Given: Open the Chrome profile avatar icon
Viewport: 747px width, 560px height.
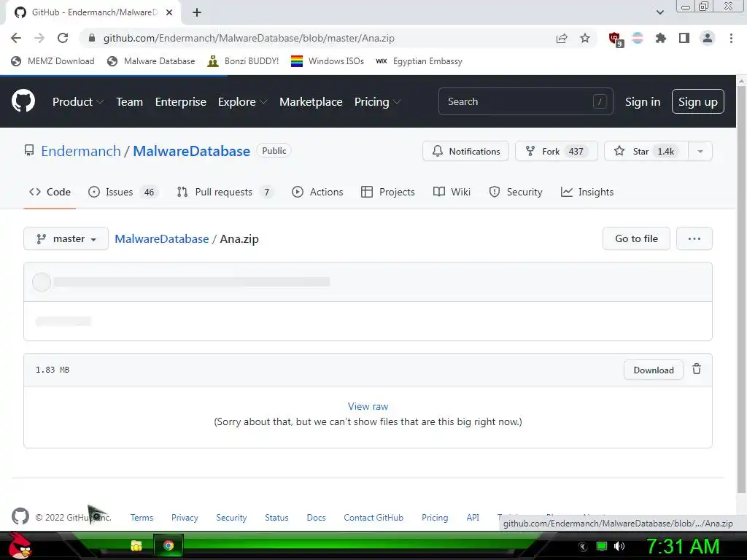Looking at the screenshot, I should click(x=708, y=38).
